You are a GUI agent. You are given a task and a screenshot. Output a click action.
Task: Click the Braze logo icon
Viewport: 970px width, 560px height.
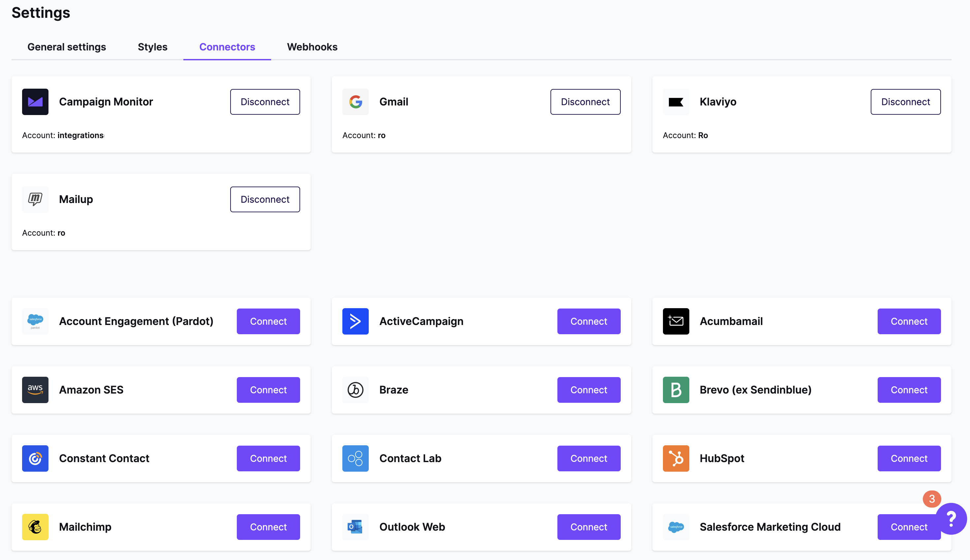point(355,390)
